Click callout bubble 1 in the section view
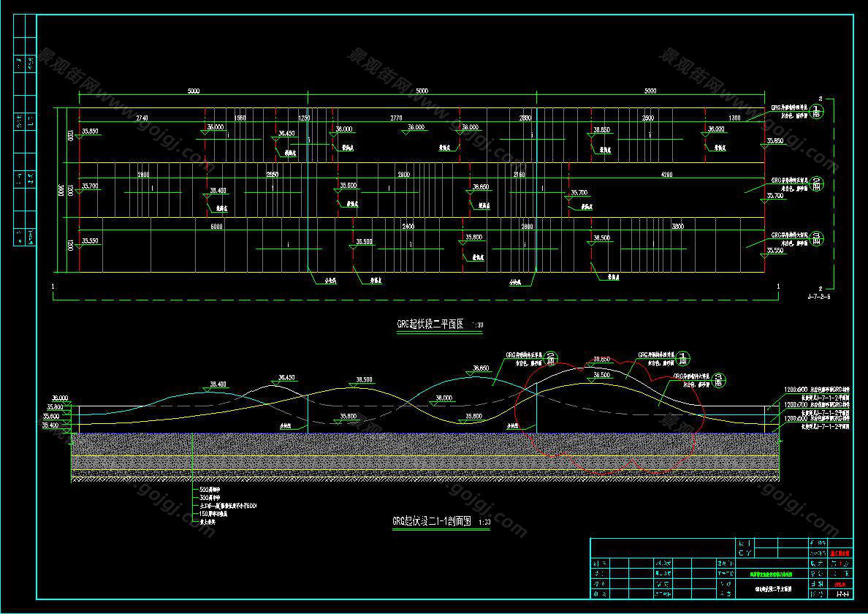 tap(683, 358)
